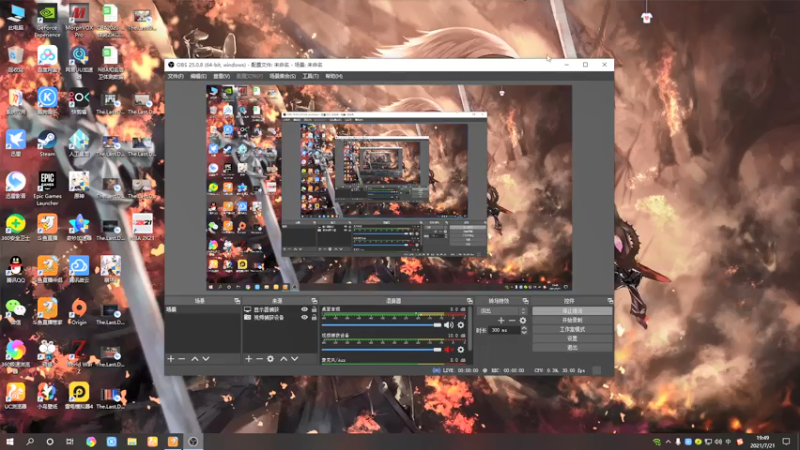Add a new scene with the plus icon in Scenes panel
Image resolution: width=800 pixels, height=450 pixels.
coord(171,359)
